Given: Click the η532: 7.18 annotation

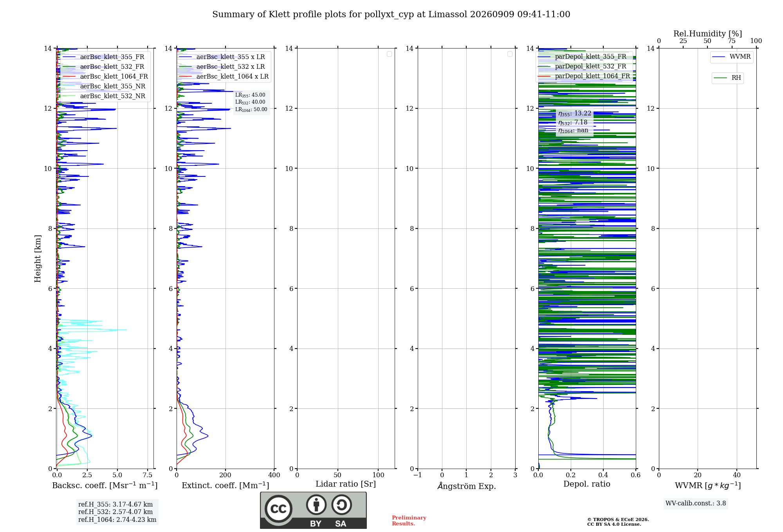Looking at the screenshot, I should tap(573, 122).
